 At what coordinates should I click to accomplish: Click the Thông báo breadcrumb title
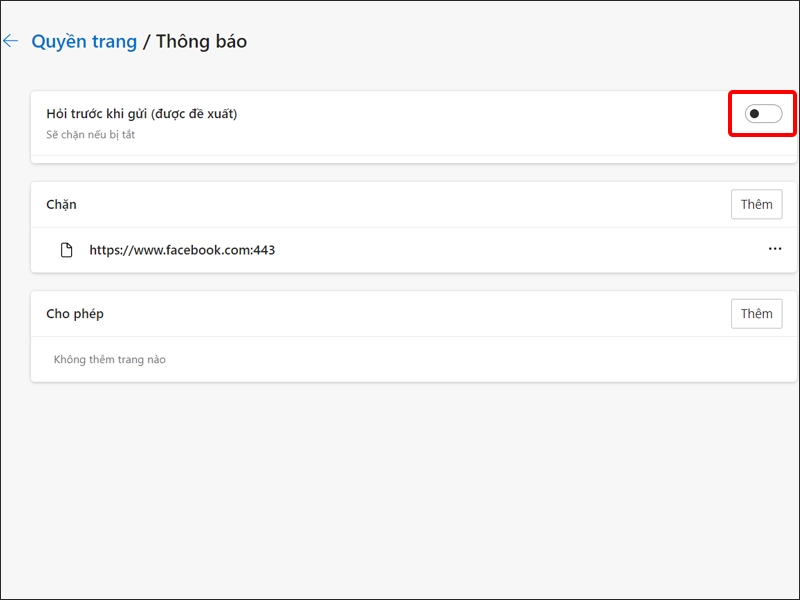click(x=201, y=42)
